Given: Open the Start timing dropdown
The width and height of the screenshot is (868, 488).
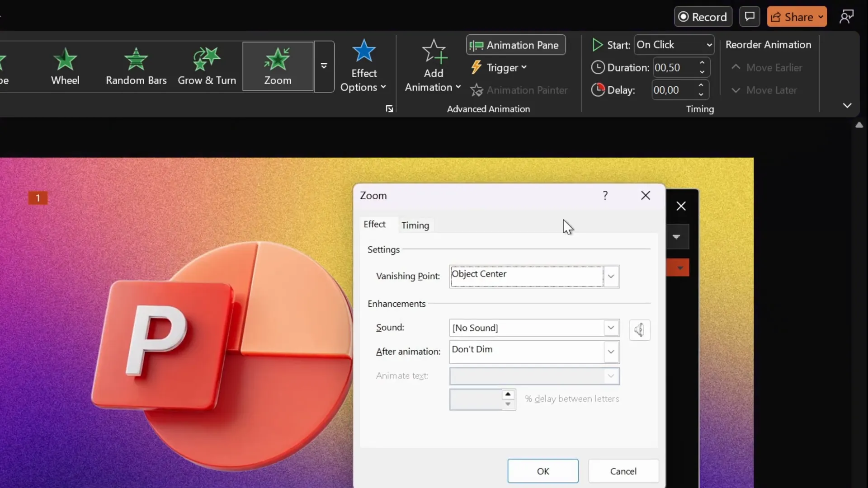Looking at the screenshot, I should click(674, 45).
